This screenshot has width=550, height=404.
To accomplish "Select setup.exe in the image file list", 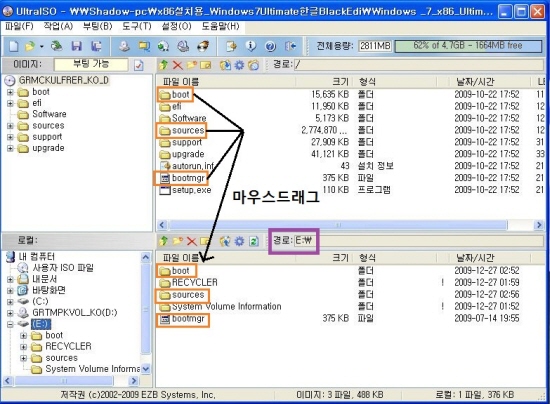I will tap(186, 190).
